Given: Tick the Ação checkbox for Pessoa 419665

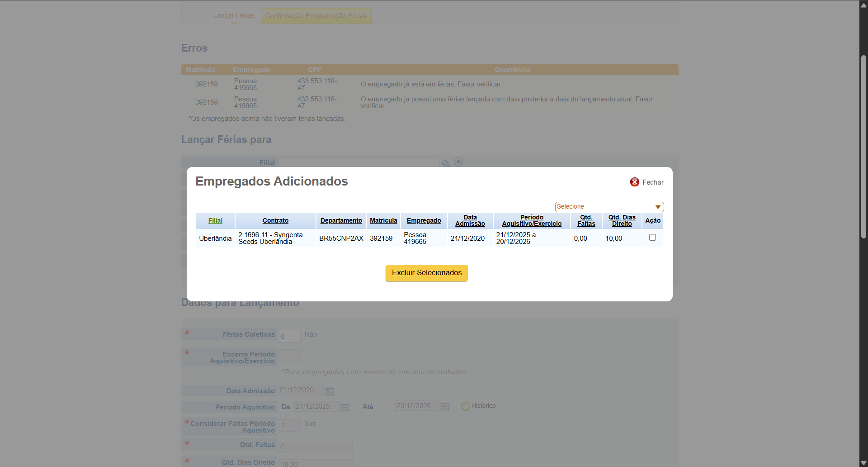Looking at the screenshot, I should tap(652, 238).
